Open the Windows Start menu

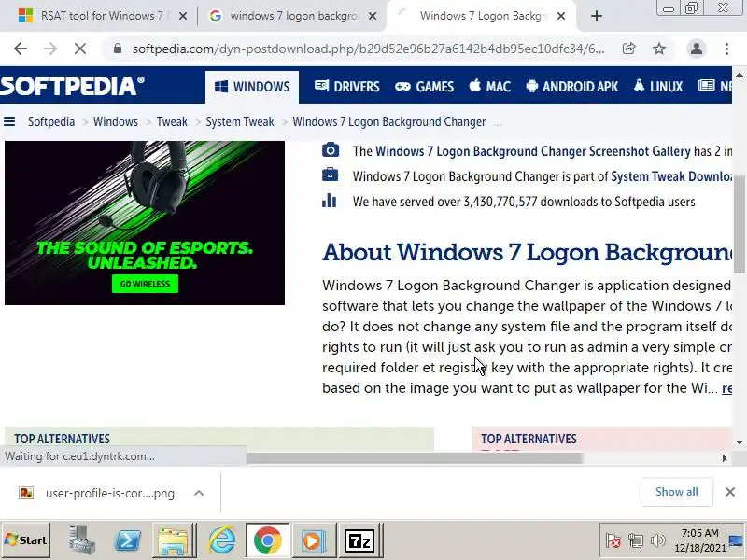pos(26,540)
